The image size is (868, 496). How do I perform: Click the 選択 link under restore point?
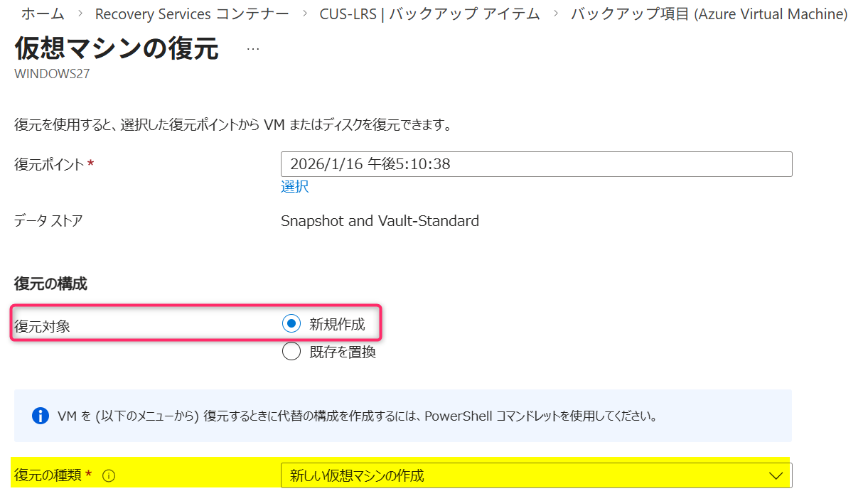coord(295,187)
